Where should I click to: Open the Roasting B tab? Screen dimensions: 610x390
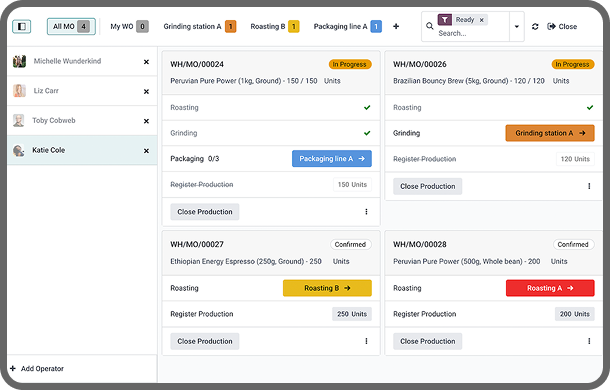[x=275, y=26]
